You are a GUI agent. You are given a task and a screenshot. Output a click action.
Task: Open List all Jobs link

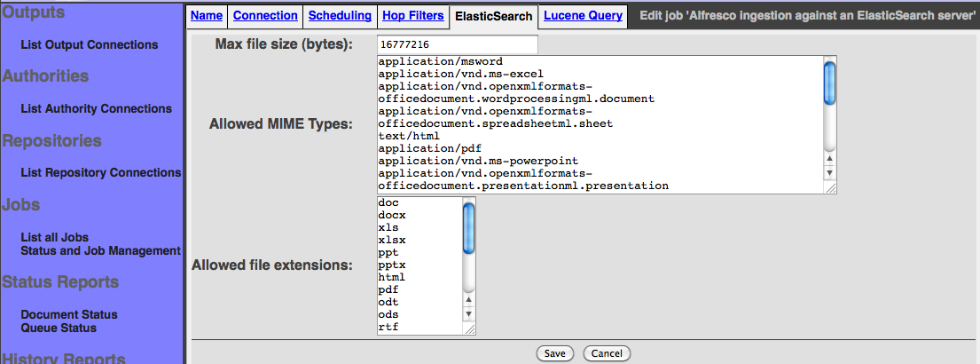pyautogui.click(x=55, y=237)
